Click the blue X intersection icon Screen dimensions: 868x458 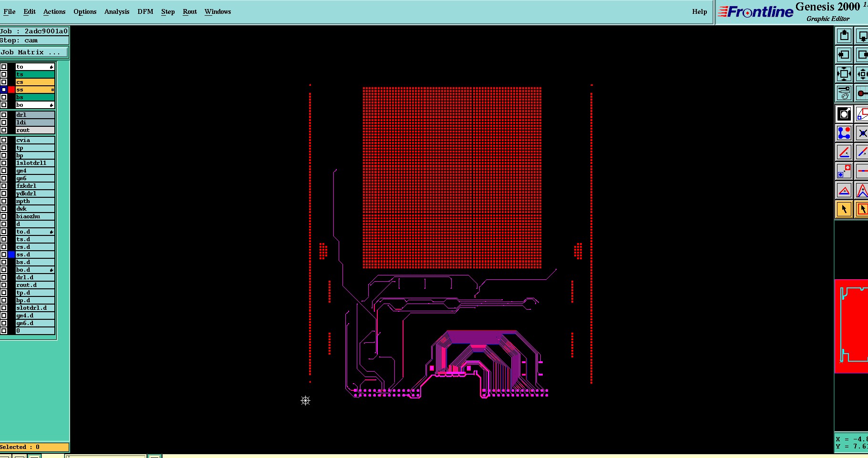tap(862, 133)
